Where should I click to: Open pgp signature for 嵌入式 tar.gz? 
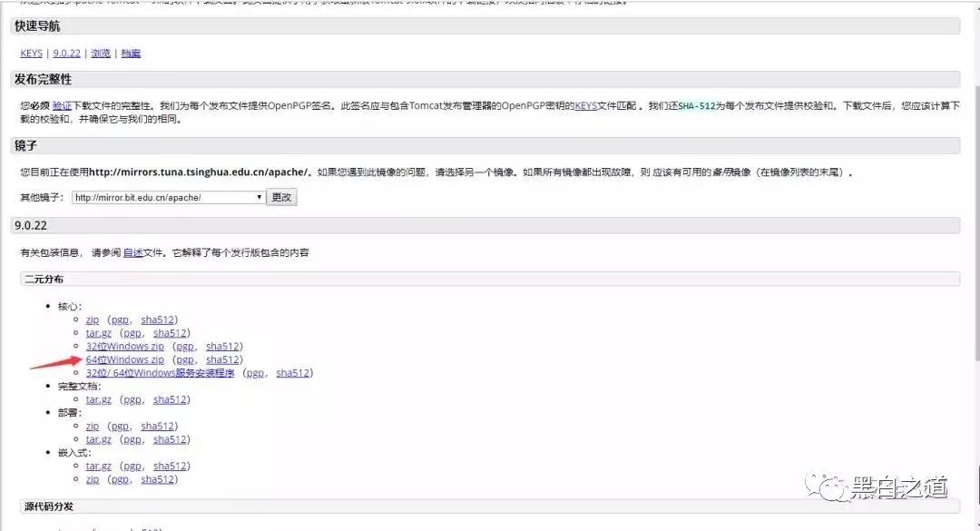tap(132, 466)
